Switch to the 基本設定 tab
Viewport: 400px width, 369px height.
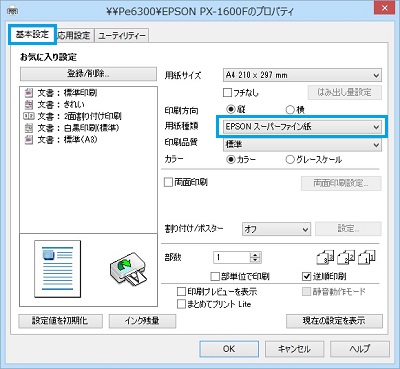coord(32,34)
